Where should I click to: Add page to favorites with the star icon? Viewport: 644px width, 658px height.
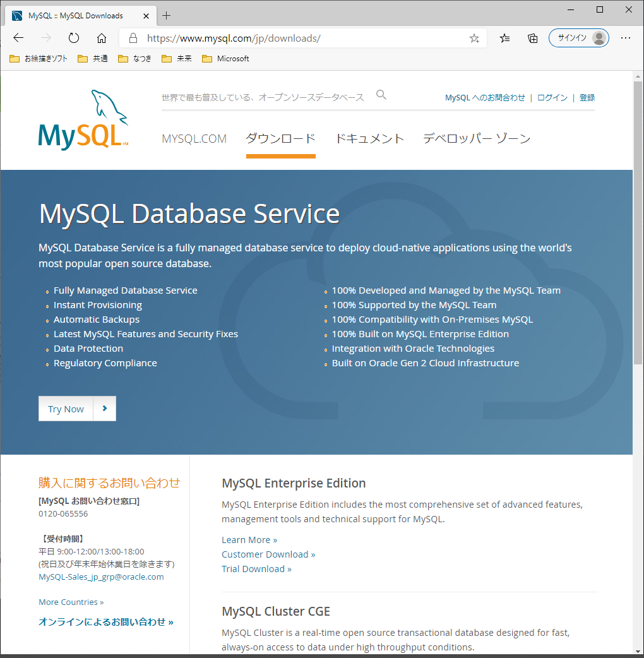(x=474, y=38)
